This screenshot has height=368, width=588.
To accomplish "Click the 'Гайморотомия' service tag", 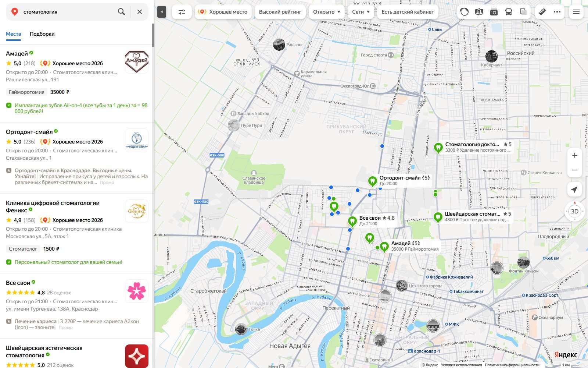I will tap(26, 92).
